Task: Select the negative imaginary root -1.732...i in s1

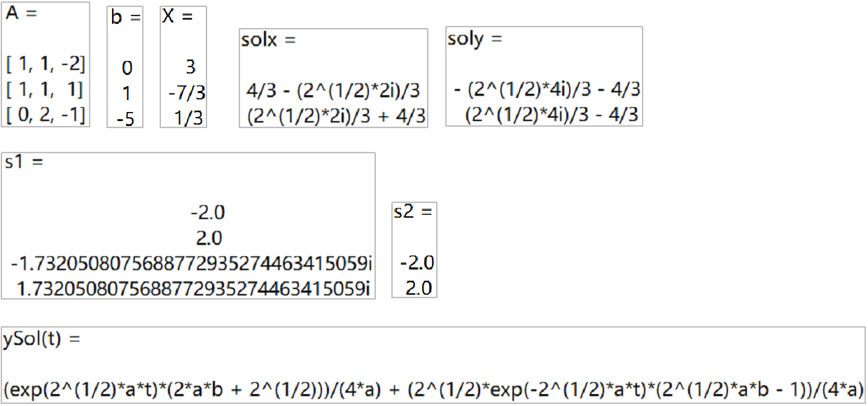Action: click(192, 264)
